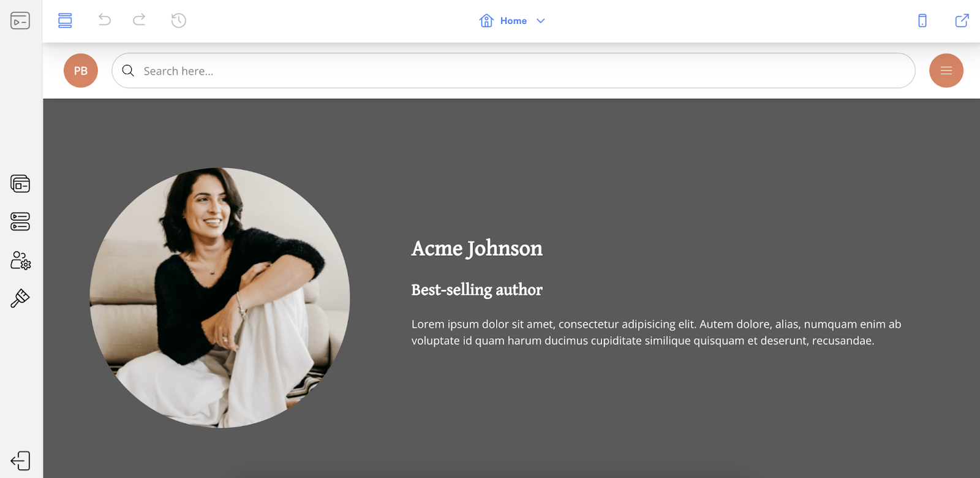Click the Search here input field
Screen dimensions: 980x478
(x=513, y=70)
